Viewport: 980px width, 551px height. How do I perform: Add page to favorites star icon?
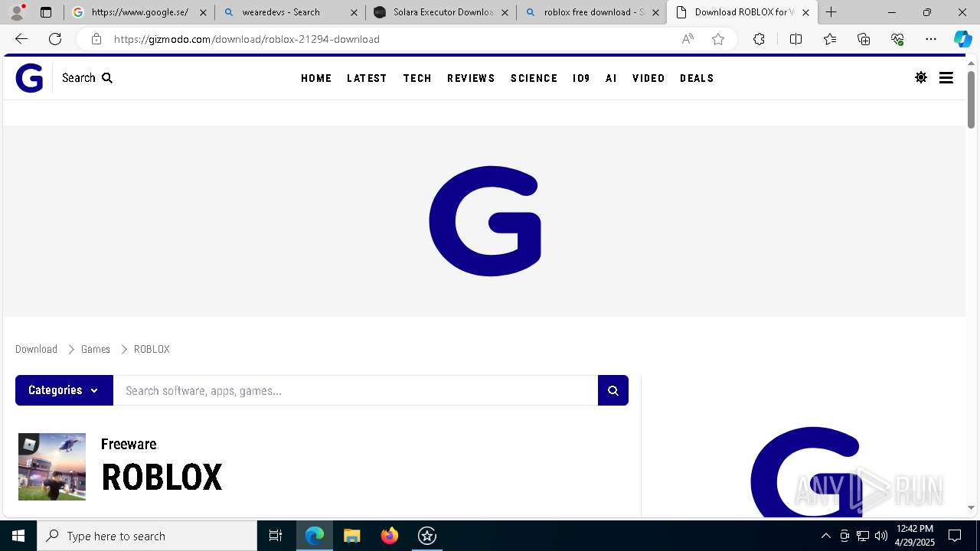[x=718, y=39]
